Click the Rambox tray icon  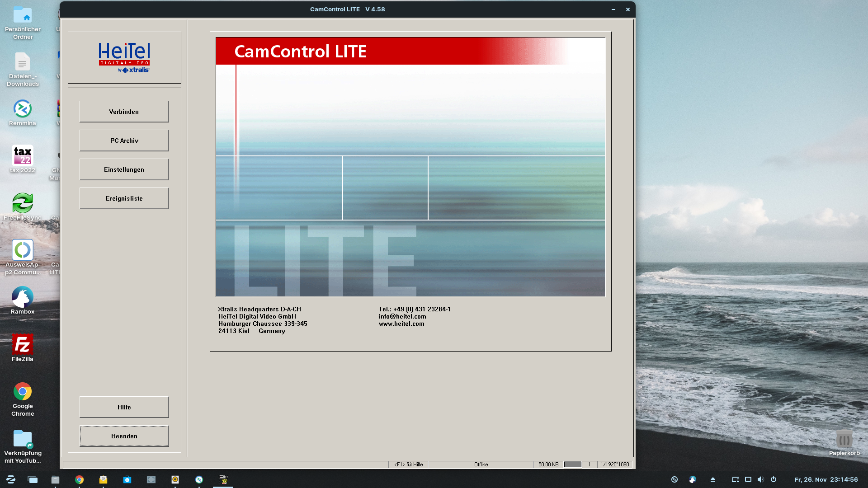click(693, 479)
